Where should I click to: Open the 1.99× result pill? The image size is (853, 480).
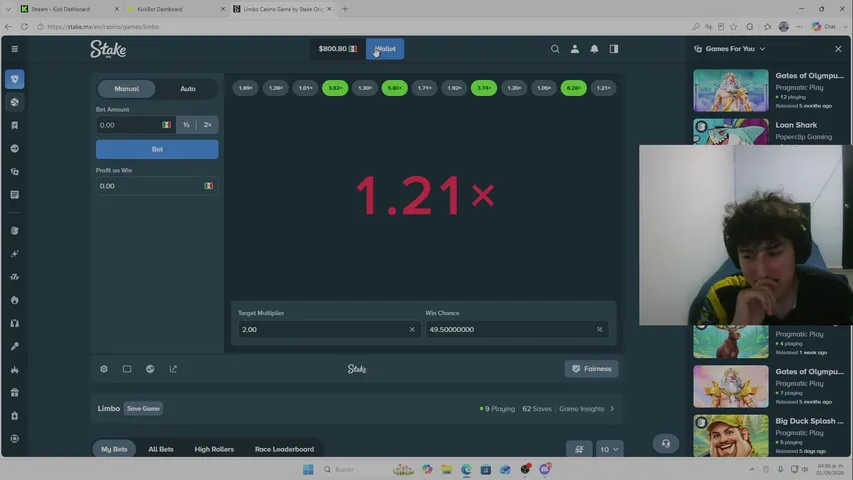[245, 88]
